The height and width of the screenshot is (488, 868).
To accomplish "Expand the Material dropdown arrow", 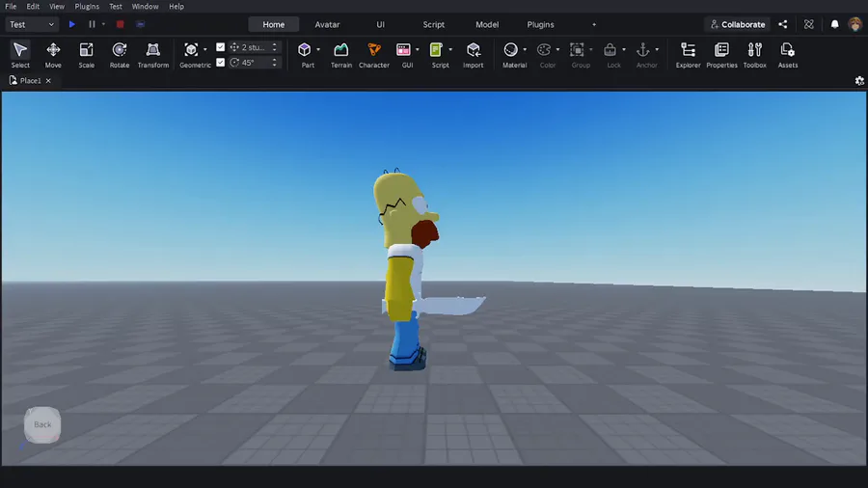I will pos(525,50).
